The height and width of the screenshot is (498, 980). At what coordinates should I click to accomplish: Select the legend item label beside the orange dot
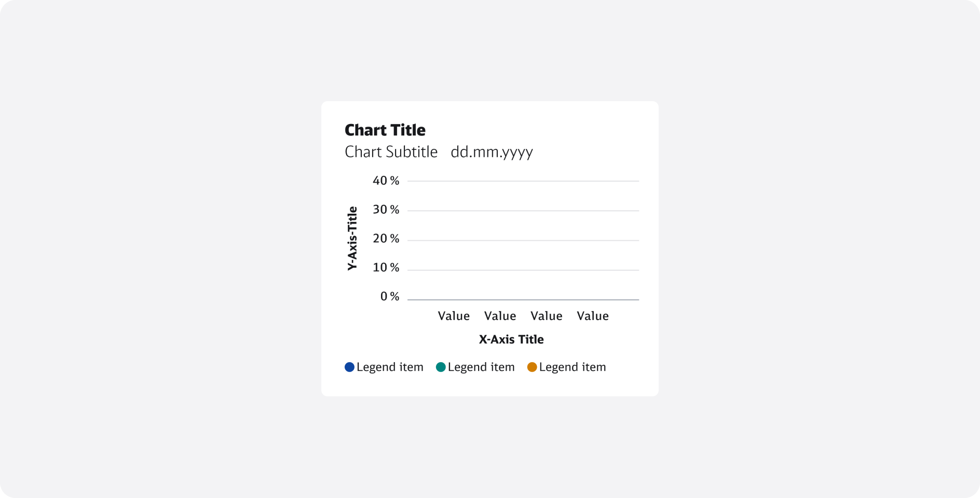(x=573, y=367)
